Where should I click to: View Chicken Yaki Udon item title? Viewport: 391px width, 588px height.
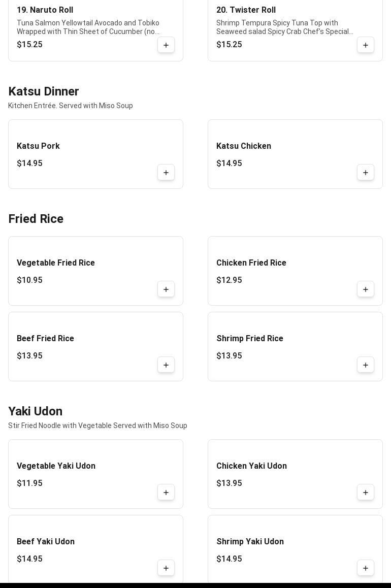point(251,466)
